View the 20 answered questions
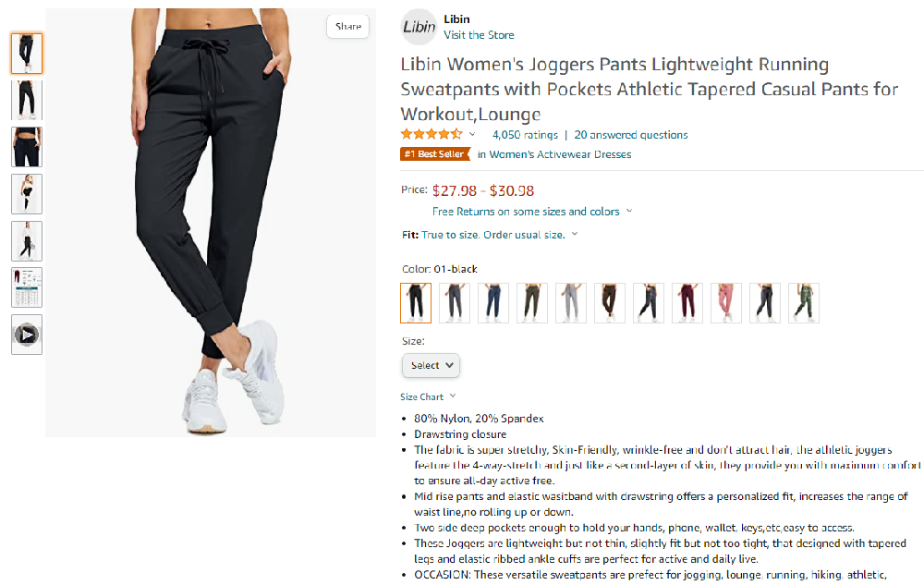Screen dimensions: 924x585 tap(631, 135)
